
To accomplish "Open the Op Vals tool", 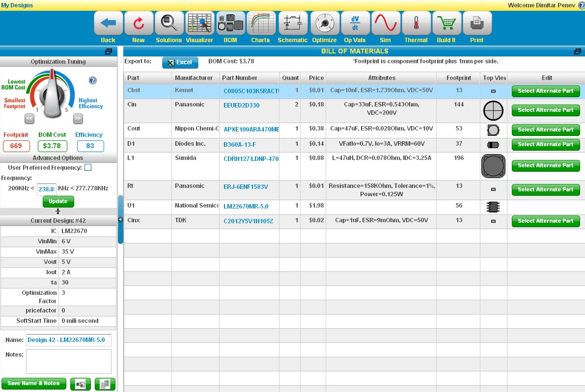I will coord(355,24).
